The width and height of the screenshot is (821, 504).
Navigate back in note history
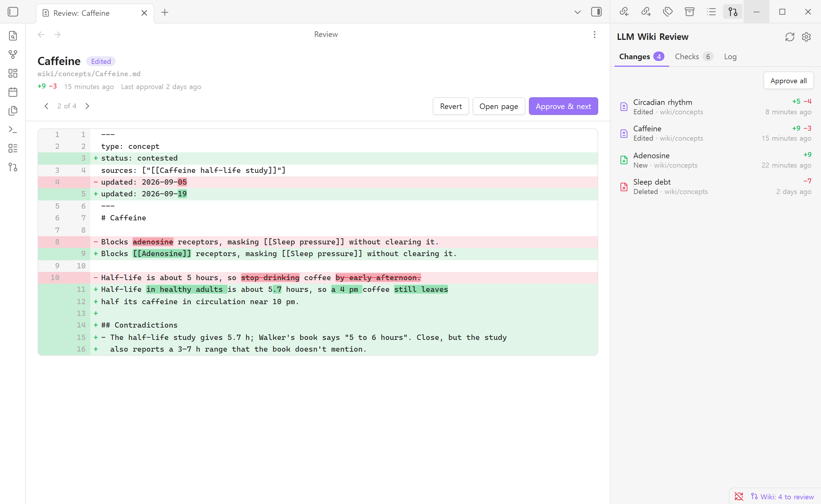tap(41, 35)
